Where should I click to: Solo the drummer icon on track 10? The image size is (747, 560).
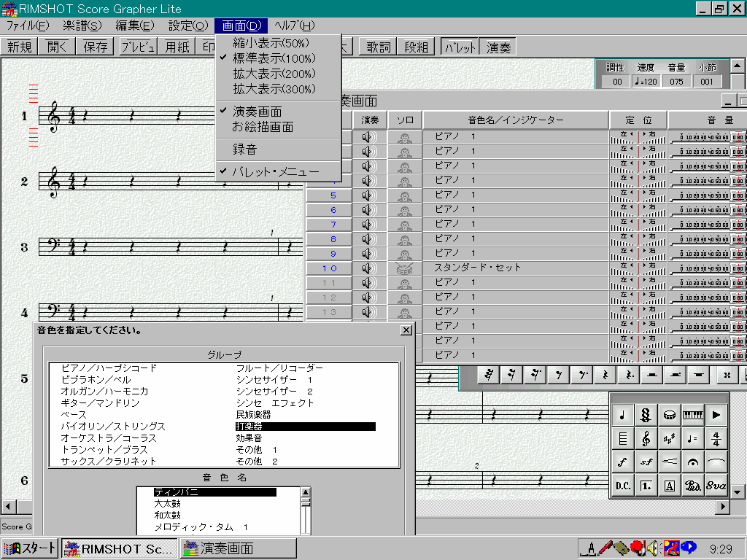pos(404,268)
